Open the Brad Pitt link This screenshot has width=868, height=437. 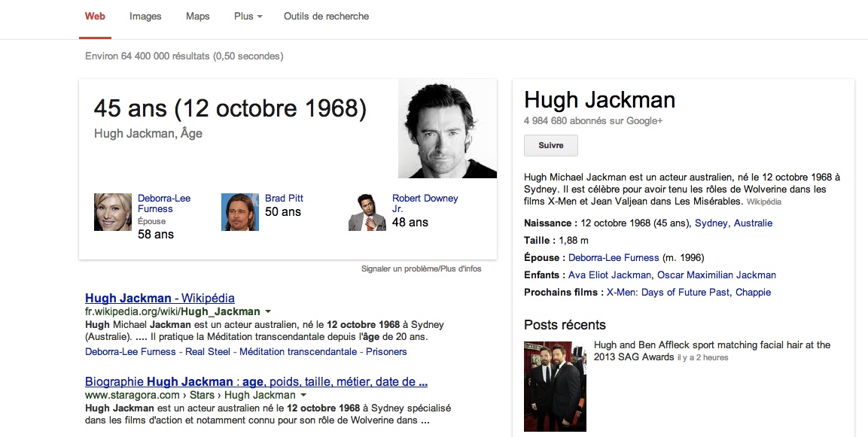click(x=284, y=198)
